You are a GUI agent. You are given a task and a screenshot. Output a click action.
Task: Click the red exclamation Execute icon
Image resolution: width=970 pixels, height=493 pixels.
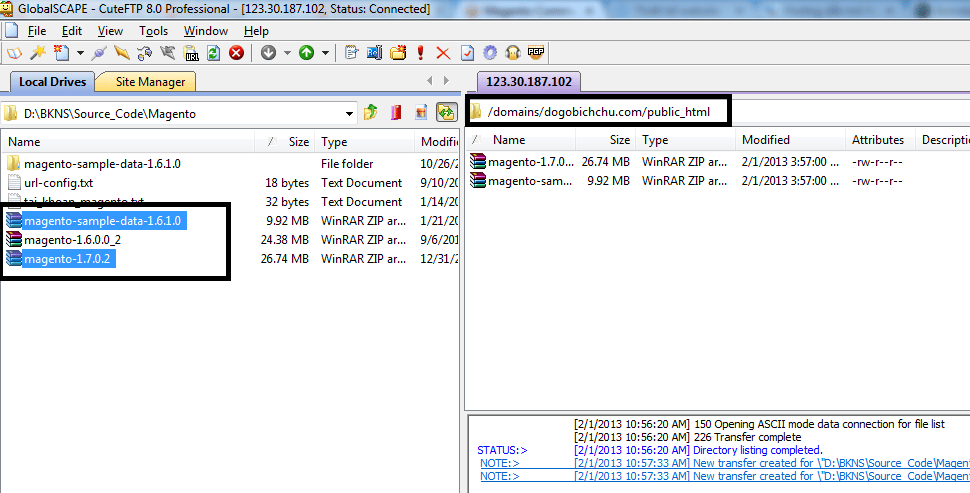tap(421, 53)
